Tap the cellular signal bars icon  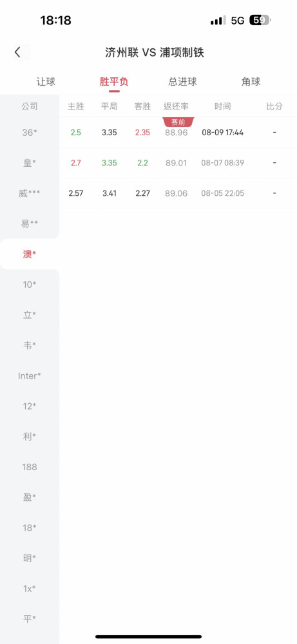tap(218, 20)
